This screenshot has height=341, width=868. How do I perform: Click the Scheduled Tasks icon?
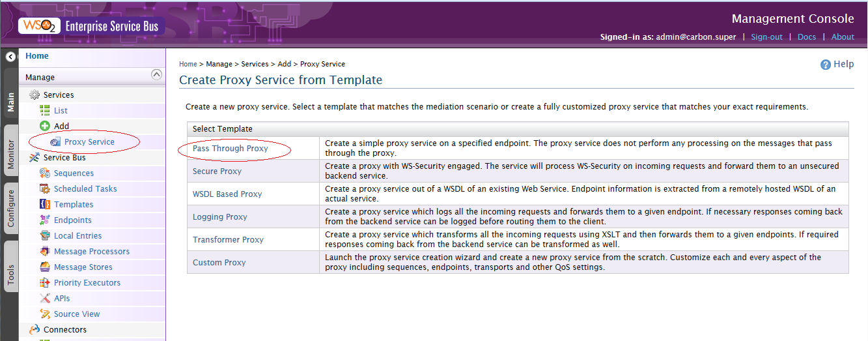(45, 188)
